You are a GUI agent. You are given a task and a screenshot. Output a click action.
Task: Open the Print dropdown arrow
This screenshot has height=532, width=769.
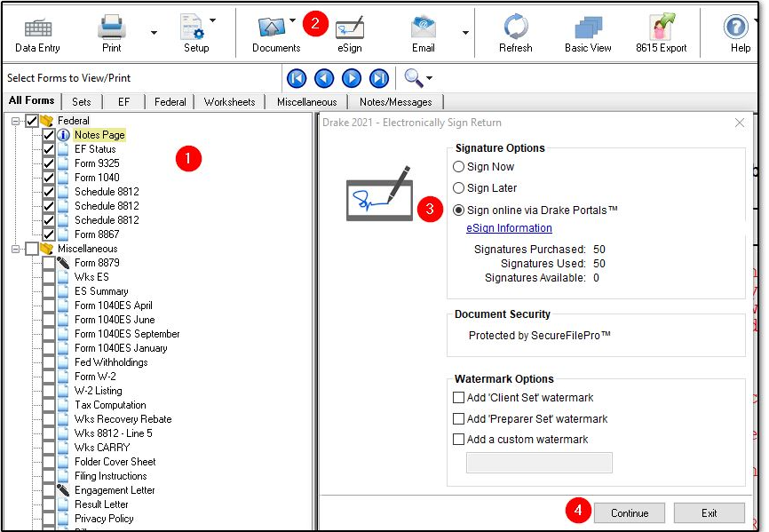154,33
